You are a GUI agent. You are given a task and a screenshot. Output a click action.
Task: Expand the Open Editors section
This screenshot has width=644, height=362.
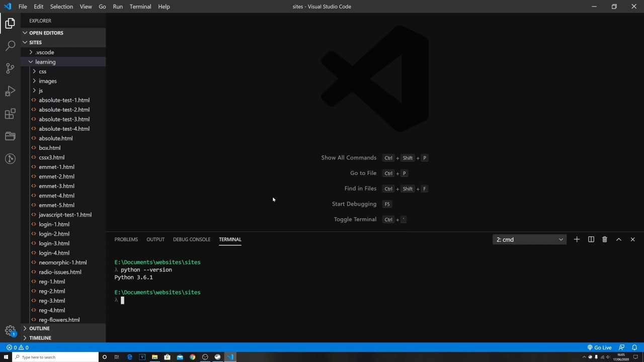click(63, 33)
